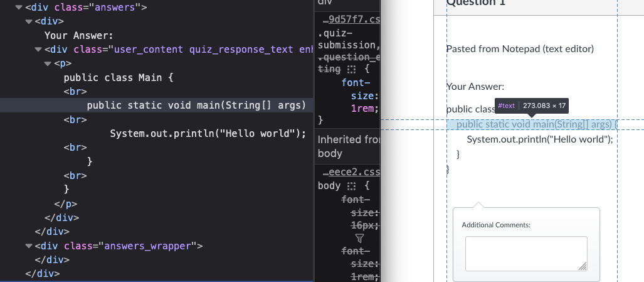Collapse the div class="answers" node
This screenshot has width=644, height=282.
coord(18,8)
